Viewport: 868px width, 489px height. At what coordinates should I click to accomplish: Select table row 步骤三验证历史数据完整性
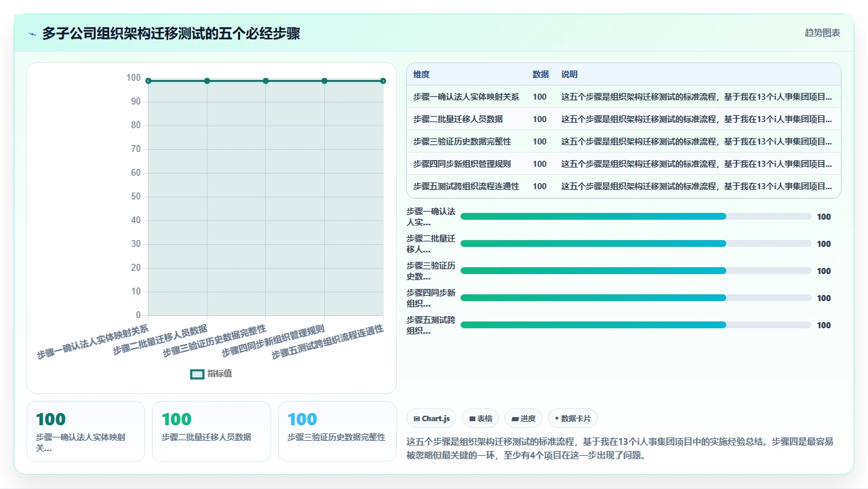coord(623,142)
